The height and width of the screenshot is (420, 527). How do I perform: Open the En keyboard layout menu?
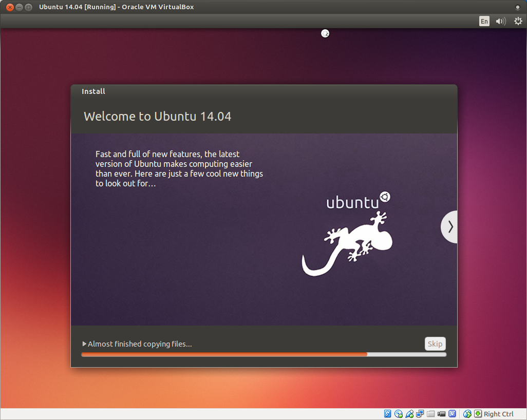(x=484, y=21)
